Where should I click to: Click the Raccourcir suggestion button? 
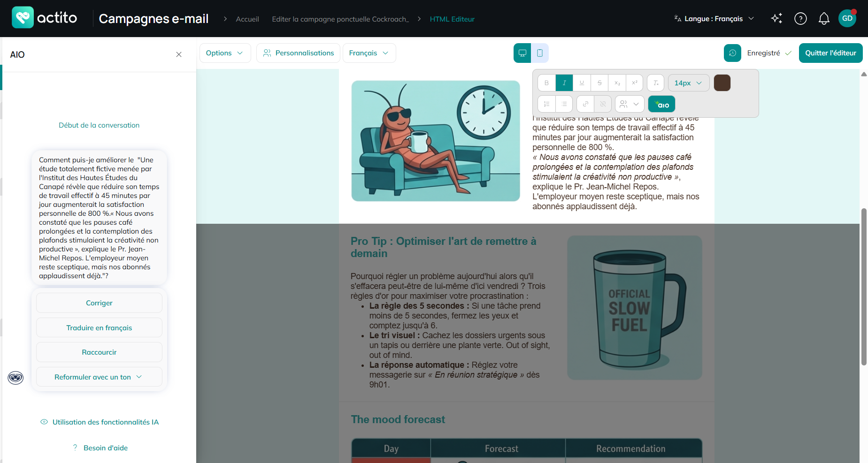(99, 352)
